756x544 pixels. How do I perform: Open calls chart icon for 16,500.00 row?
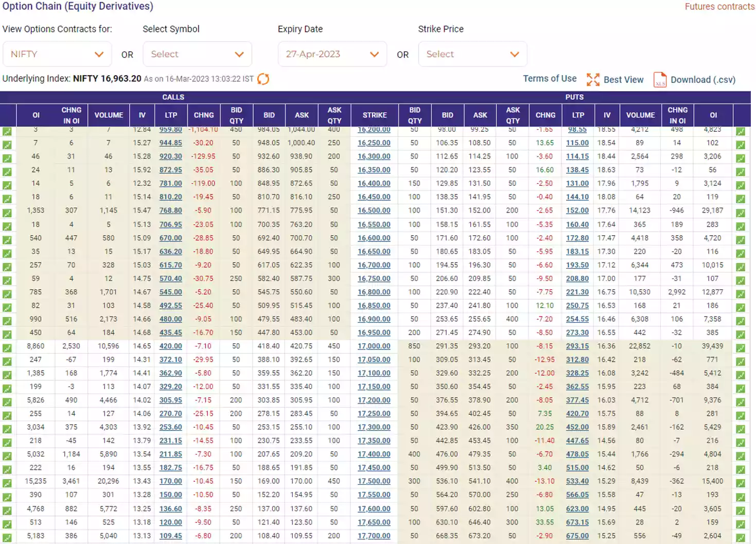coord(7,213)
